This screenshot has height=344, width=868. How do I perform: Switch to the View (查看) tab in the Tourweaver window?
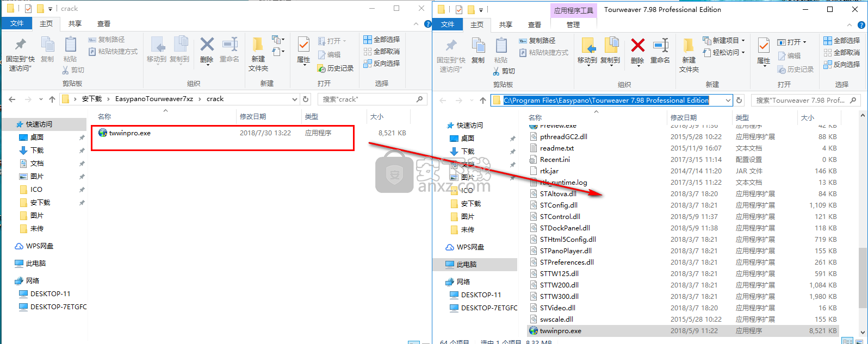click(535, 24)
